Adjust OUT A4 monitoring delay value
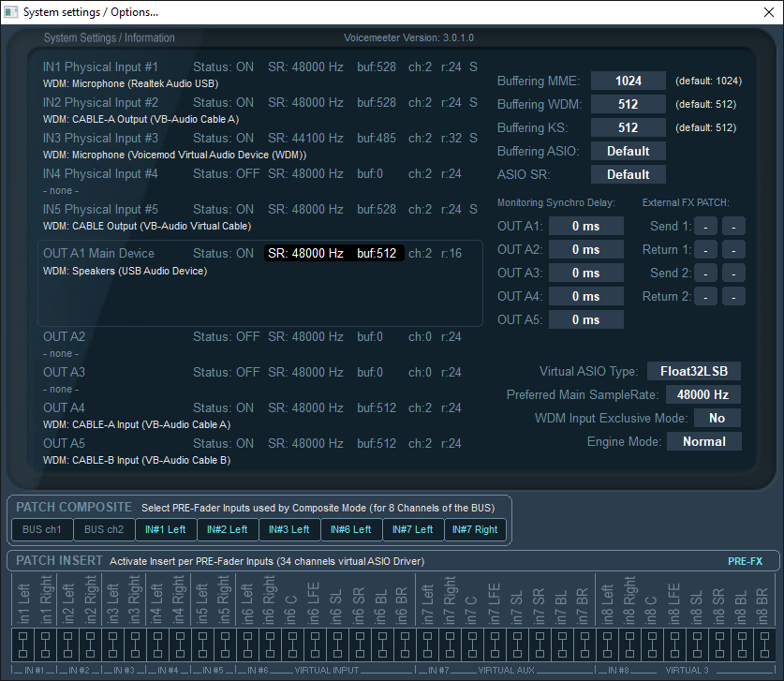Viewport: 784px width, 681px height. coord(586,297)
